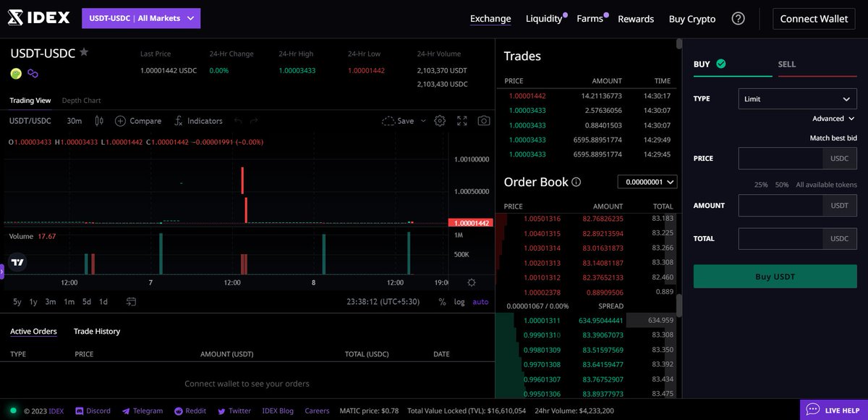Go to the Farms page

tap(590, 19)
